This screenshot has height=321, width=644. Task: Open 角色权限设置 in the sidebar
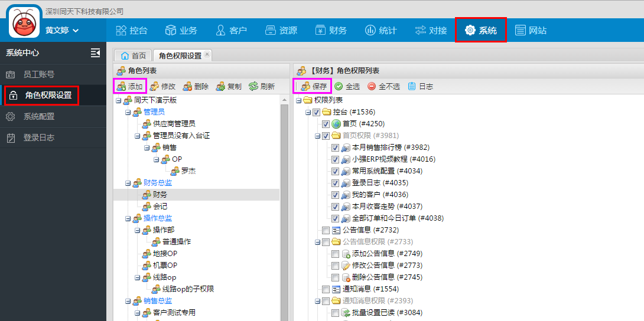pos(53,95)
